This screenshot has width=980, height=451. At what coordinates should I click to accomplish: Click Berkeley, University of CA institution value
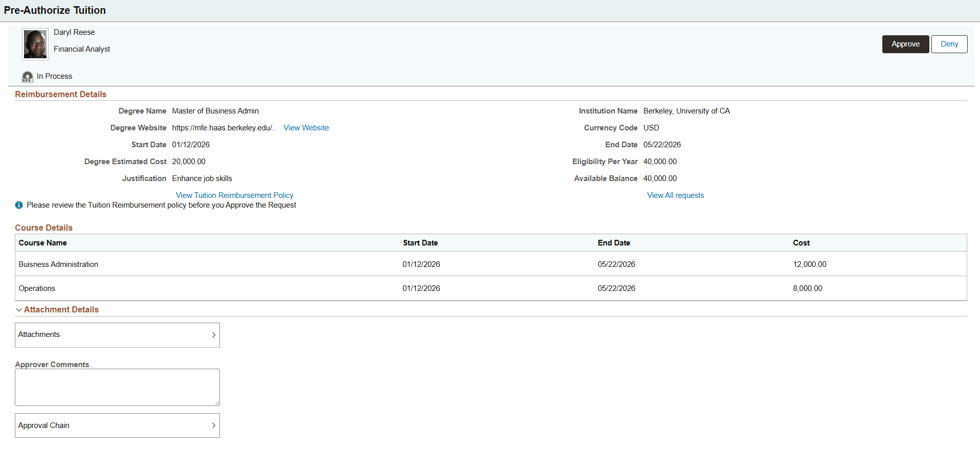click(686, 111)
